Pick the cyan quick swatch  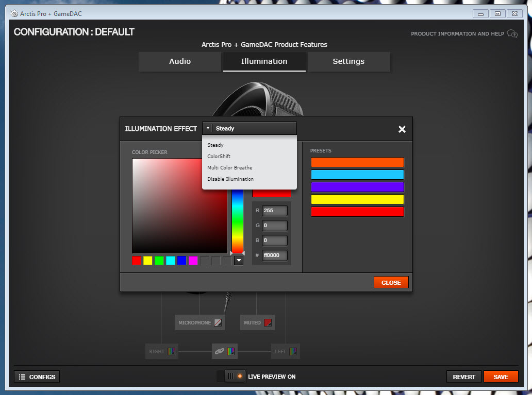(170, 261)
